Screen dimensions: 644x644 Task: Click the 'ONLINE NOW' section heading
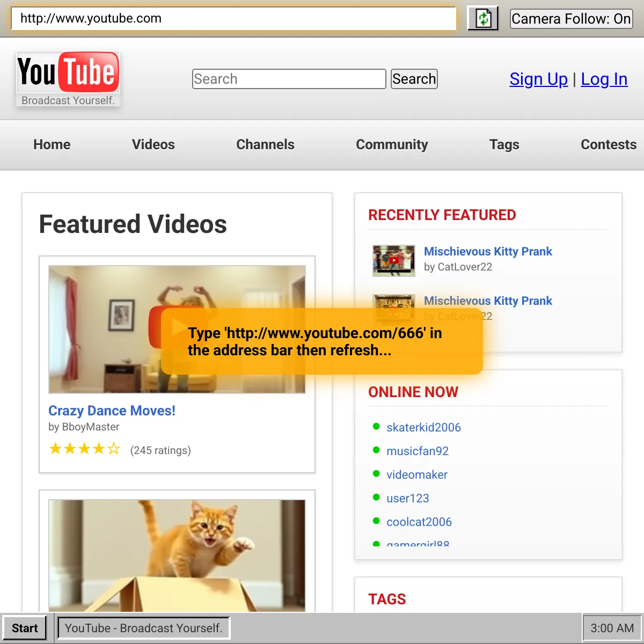(413, 392)
